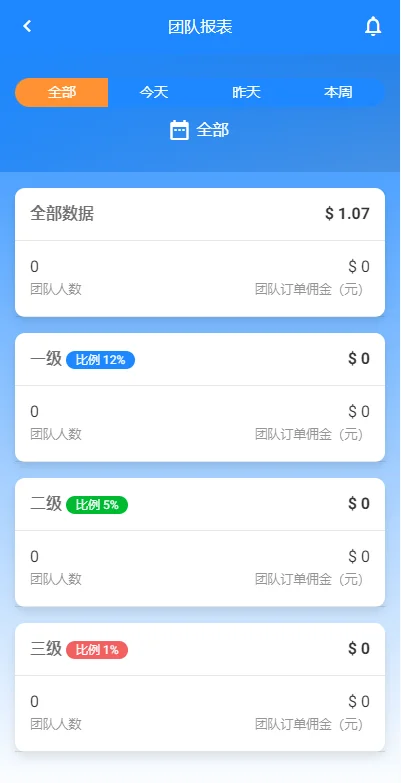Go back using the left arrow icon
Image resolution: width=401 pixels, height=783 pixels.
coord(27,26)
